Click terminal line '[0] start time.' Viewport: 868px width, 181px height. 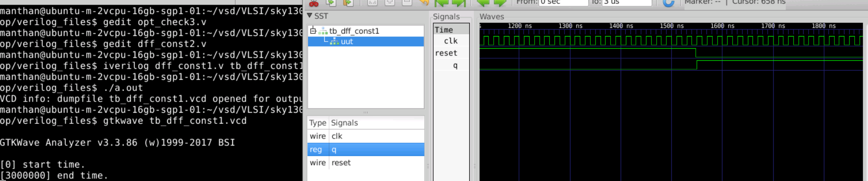(43, 164)
